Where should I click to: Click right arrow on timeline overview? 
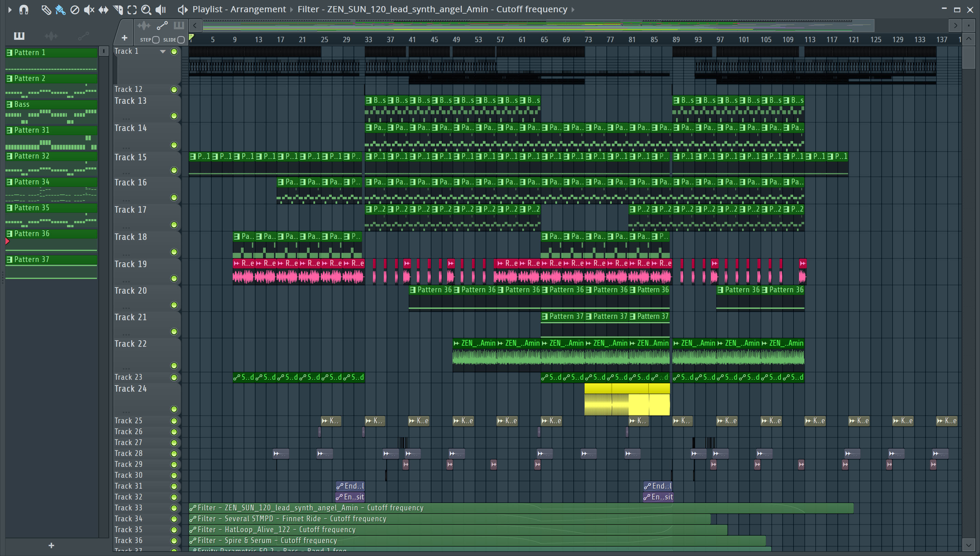point(955,26)
